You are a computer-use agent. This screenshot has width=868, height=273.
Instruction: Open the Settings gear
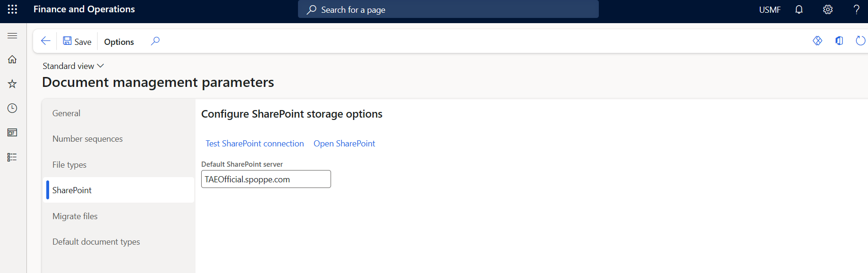coord(827,9)
